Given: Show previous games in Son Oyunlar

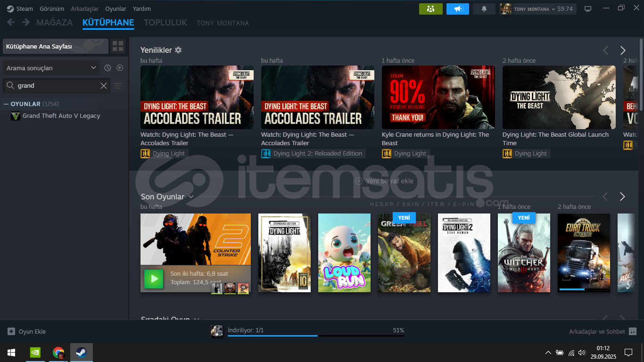Looking at the screenshot, I should click(606, 197).
